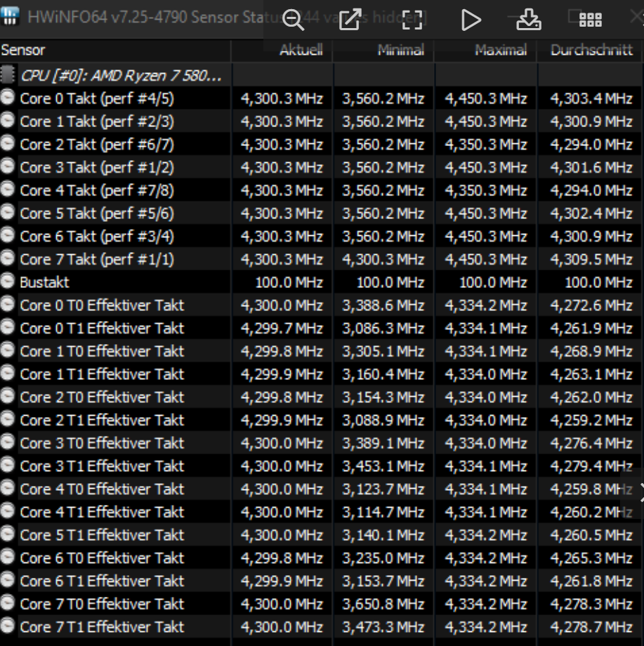The image size is (644, 646).
Task: Click clock icon for Core 5 Takt
Action: (x=8, y=212)
